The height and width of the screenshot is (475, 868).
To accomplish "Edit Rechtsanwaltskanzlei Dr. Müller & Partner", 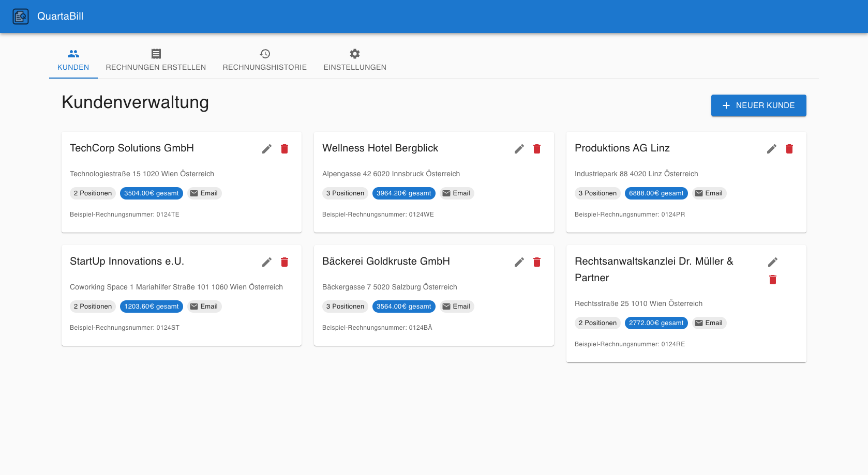I will pos(773,262).
